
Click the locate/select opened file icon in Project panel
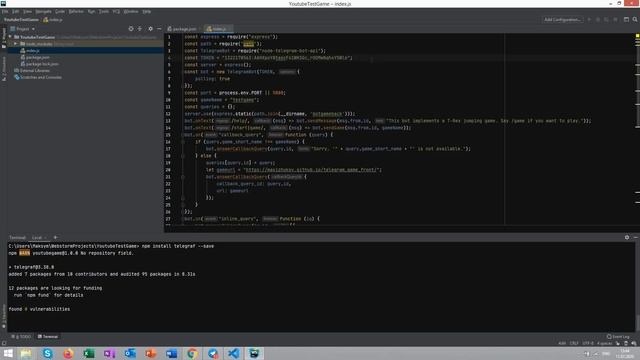pyautogui.click(x=131, y=29)
